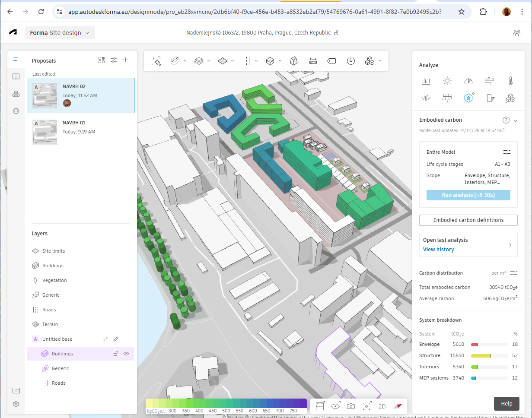Select the tag label tool in toolbar
The width and height of the screenshot is (532, 418).
331,61
